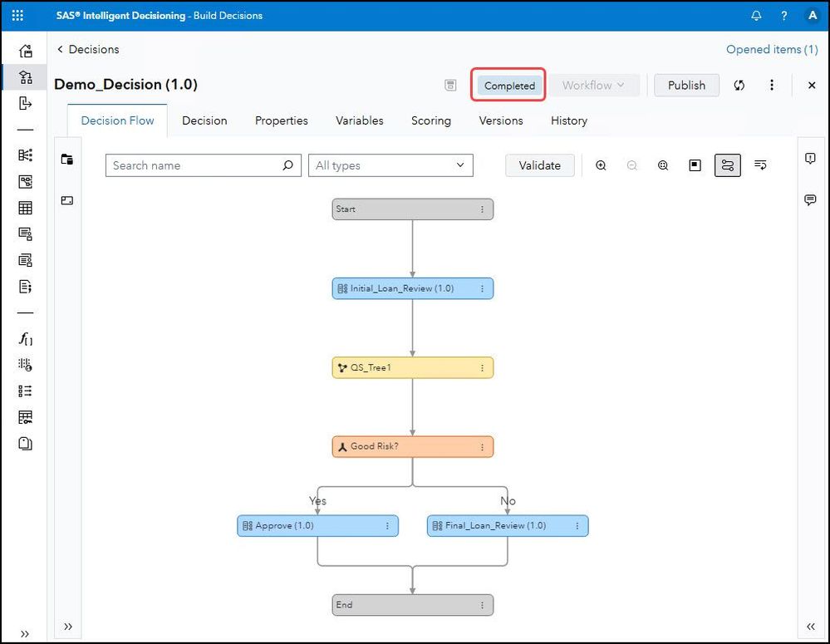The width and height of the screenshot is (830, 644).
Task: Switch to the Decision tab
Action: [x=204, y=120]
